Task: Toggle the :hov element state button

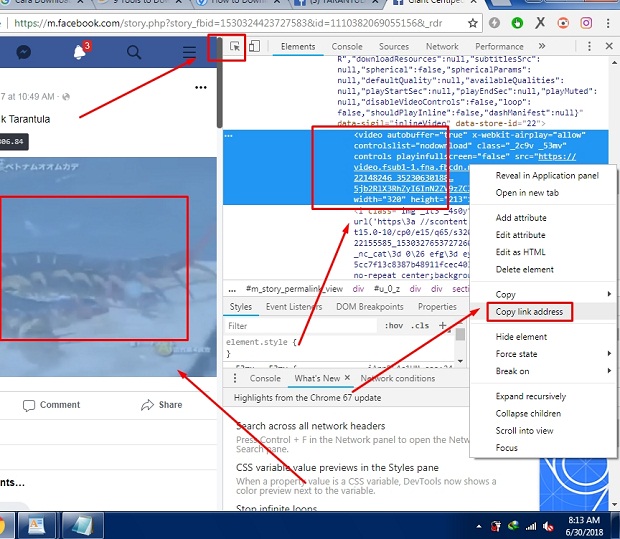Action: (x=394, y=326)
